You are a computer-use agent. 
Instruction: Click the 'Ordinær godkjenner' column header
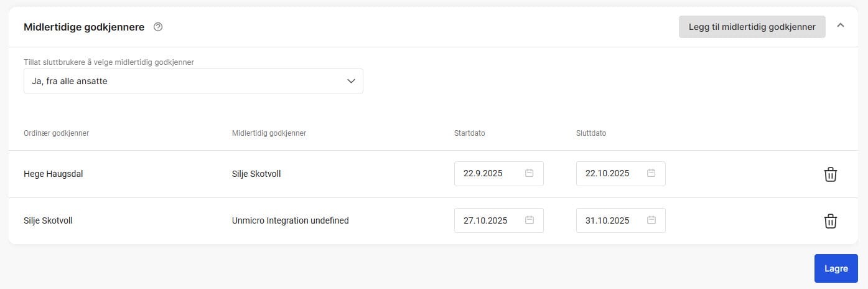tap(56, 133)
